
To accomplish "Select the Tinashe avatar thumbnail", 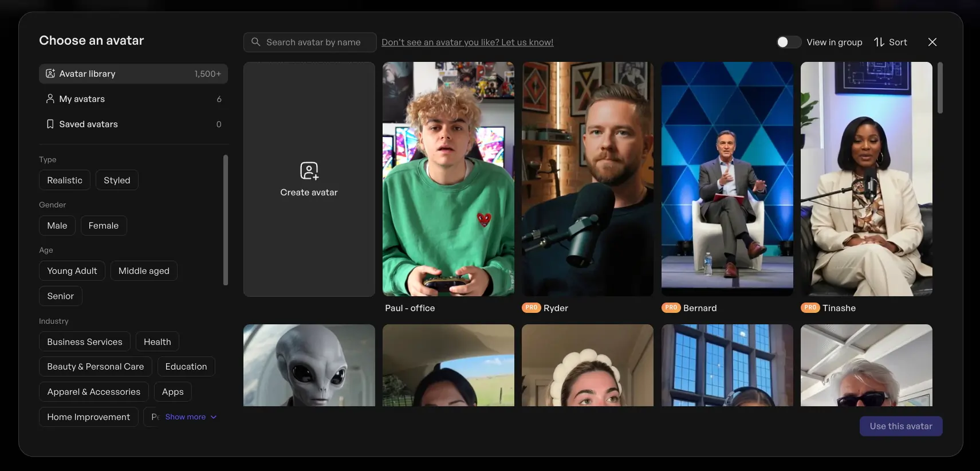I will click(867, 179).
